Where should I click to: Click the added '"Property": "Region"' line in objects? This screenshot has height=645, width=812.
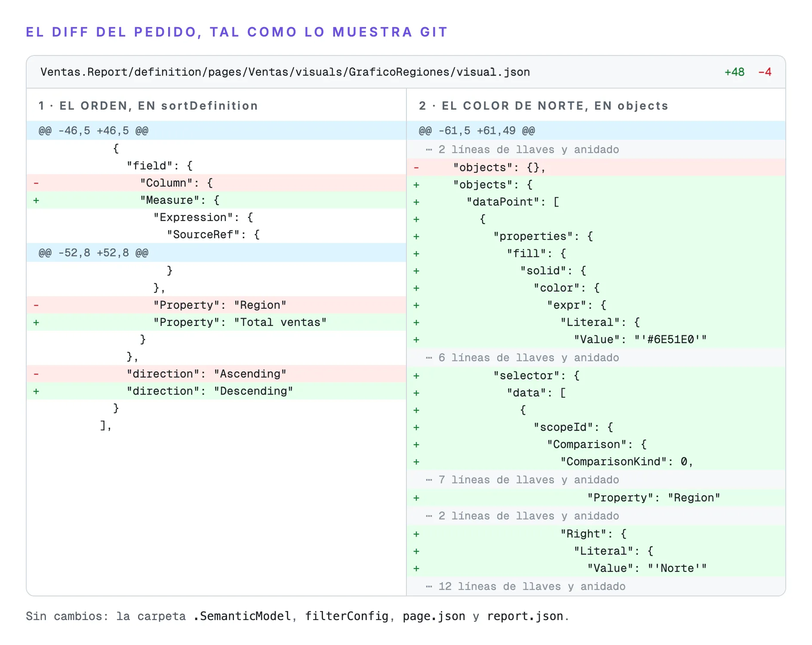pos(596,498)
